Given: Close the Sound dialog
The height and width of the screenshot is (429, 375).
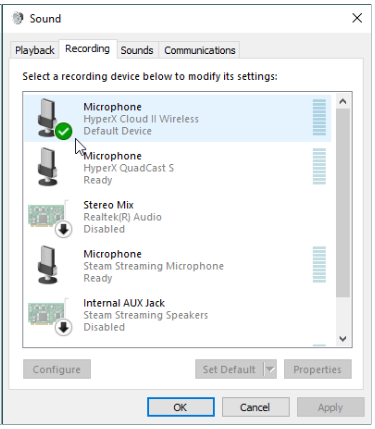Looking at the screenshot, I should tap(357, 18).
